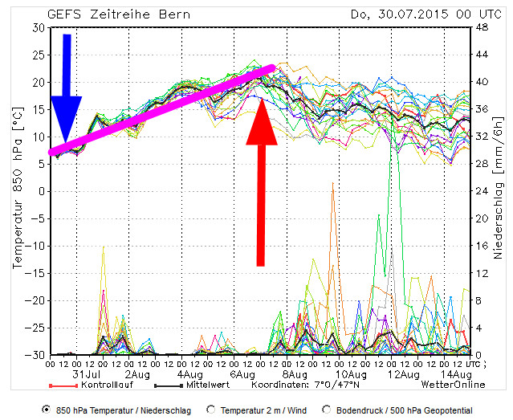Click the 6Aug date marker on time axis

click(242, 374)
